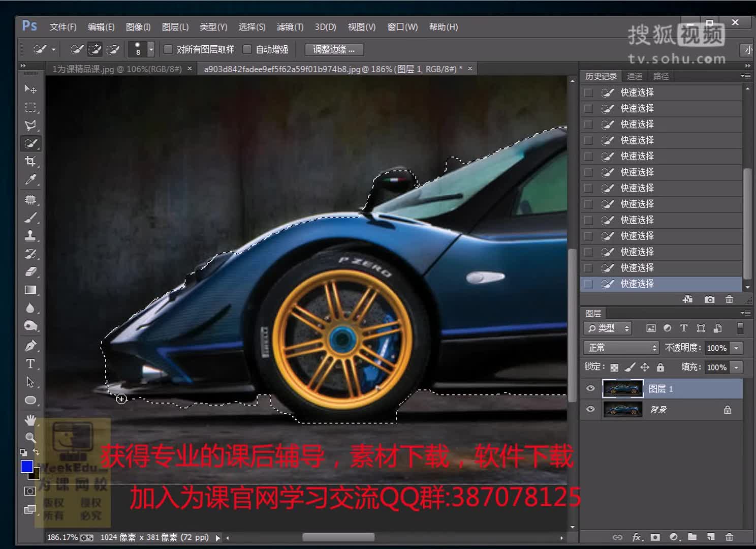Toggle lock image pixels
Viewport: 756px width, 549px height.
click(629, 367)
